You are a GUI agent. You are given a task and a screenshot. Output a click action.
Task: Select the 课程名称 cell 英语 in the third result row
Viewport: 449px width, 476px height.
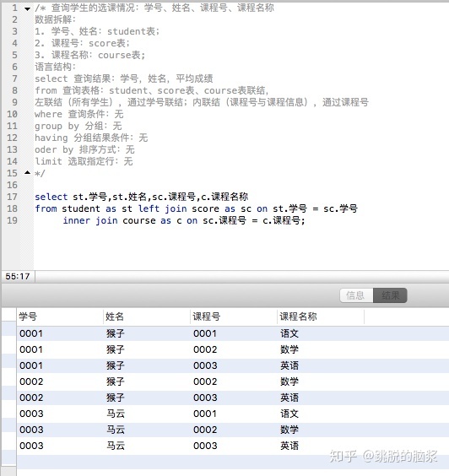289,365
